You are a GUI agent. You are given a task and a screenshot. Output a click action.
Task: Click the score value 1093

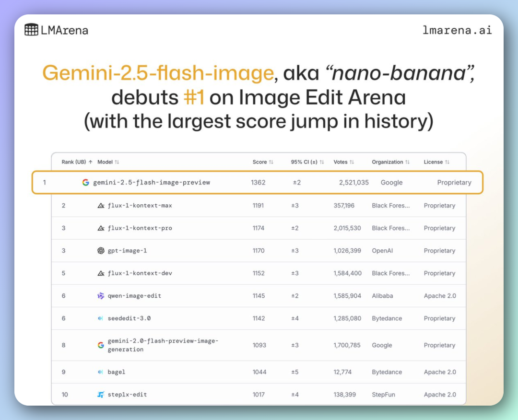click(259, 345)
